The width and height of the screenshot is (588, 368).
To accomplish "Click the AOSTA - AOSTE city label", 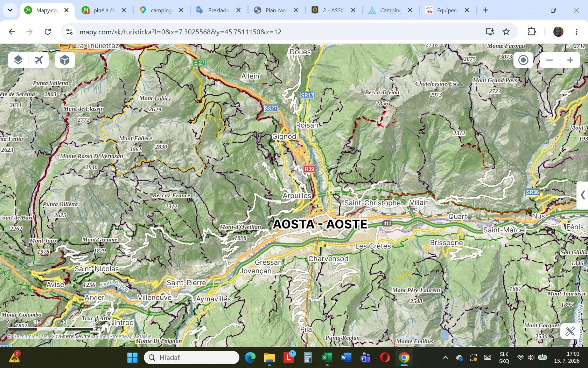I will click(x=320, y=224).
